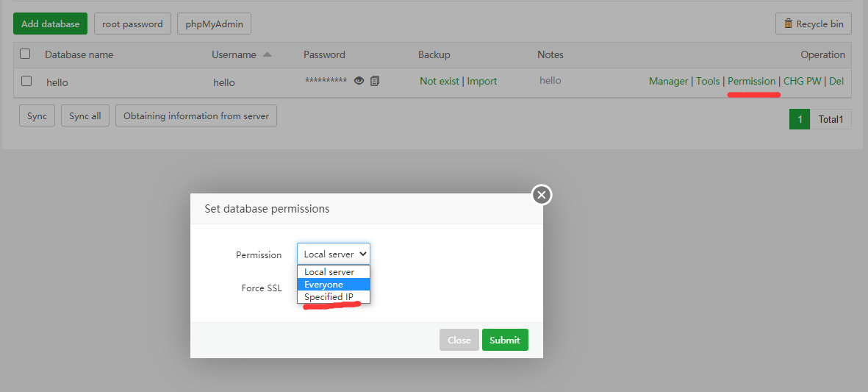Viewport: 868px width, 392px height.
Task: Click the Import backup link
Action: point(482,81)
